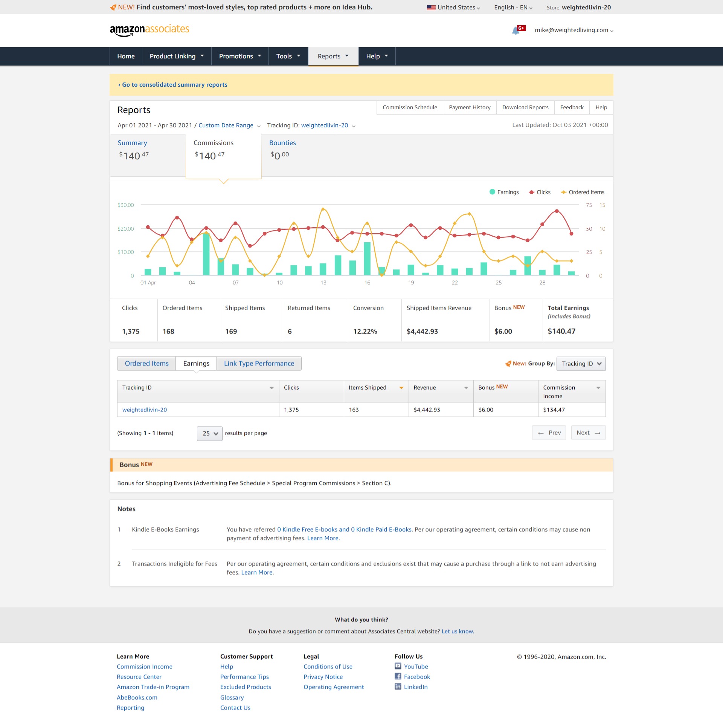Click Download Reports
The image size is (723, 728).
point(525,107)
